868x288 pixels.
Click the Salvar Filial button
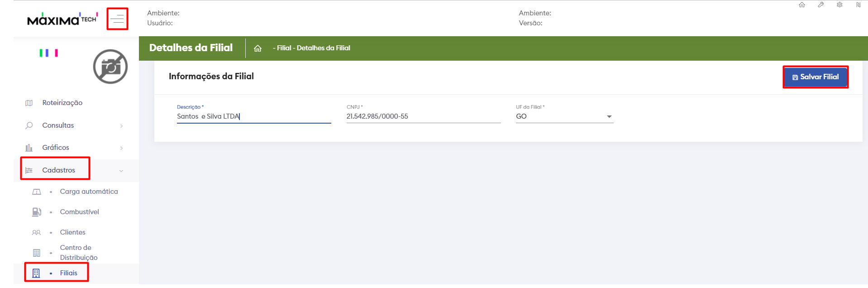pyautogui.click(x=815, y=77)
